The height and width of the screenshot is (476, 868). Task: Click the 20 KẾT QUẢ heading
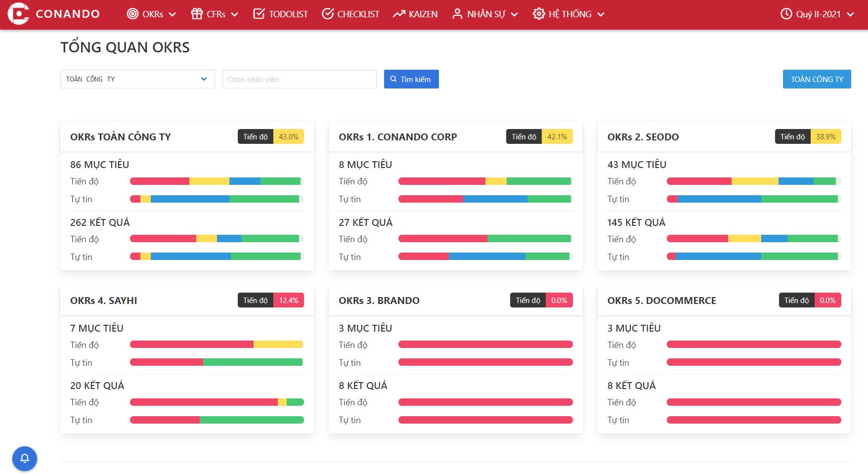[x=97, y=386]
